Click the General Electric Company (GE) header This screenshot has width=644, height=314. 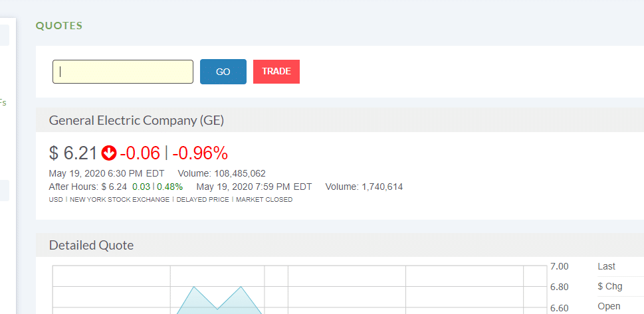pos(136,120)
